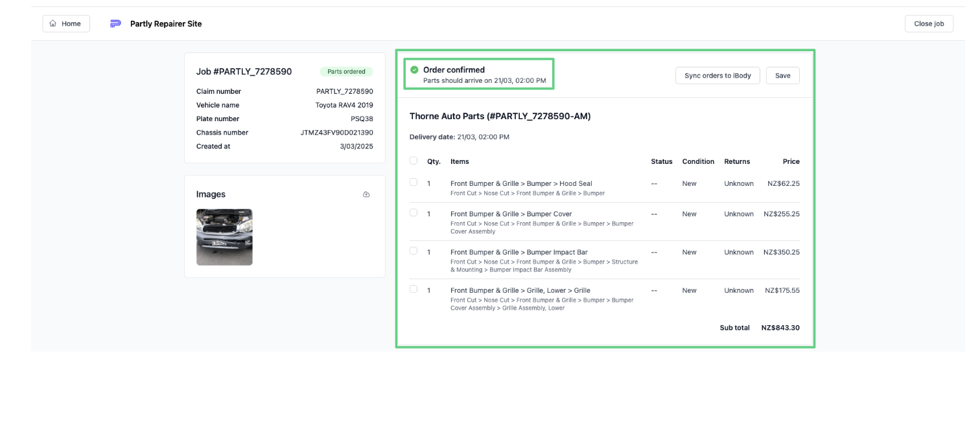This screenshot has width=980, height=434.
Task: Click the Parts ordered status badge
Action: click(346, 72)
